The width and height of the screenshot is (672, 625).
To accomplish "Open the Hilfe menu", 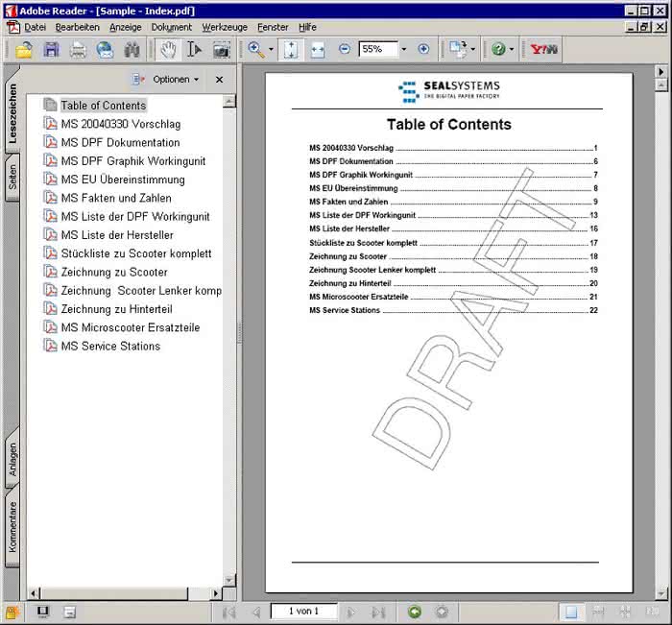I will click(x=307, y=27).
